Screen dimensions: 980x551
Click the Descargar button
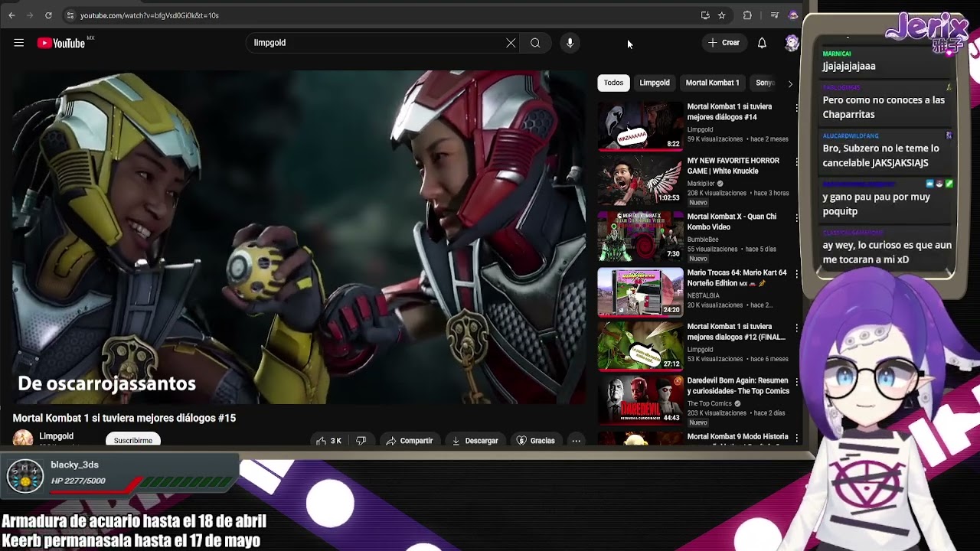point(475,441)
